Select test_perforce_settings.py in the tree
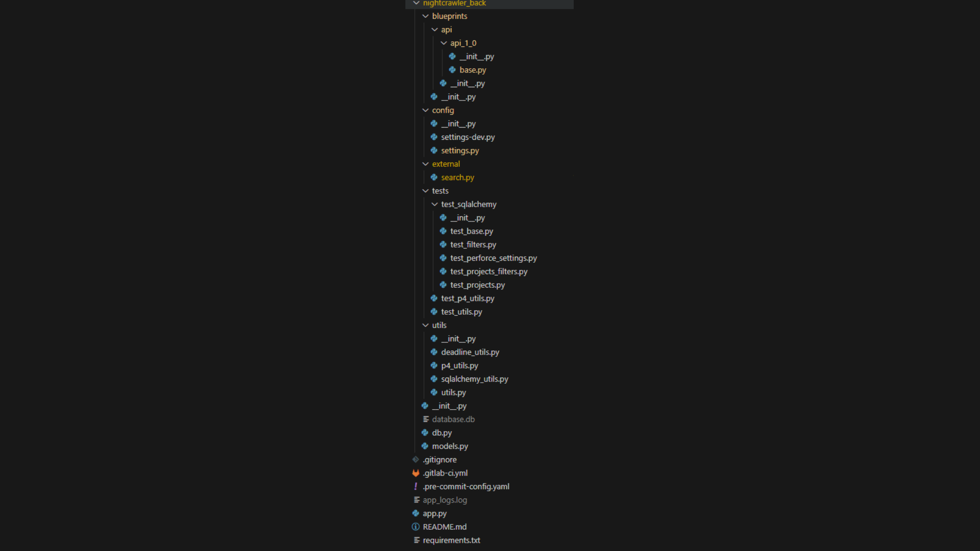Screen dimensions: 980x551 pos(493,258)
